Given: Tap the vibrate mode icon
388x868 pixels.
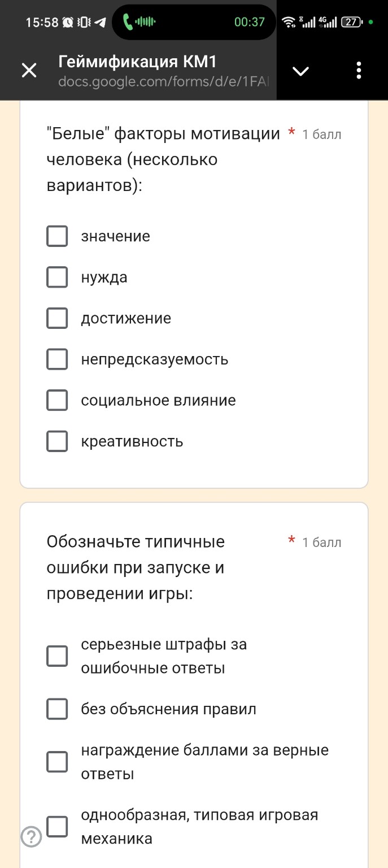Looking at the screenshot, I should pyautogui.click(x=83, y=21).
